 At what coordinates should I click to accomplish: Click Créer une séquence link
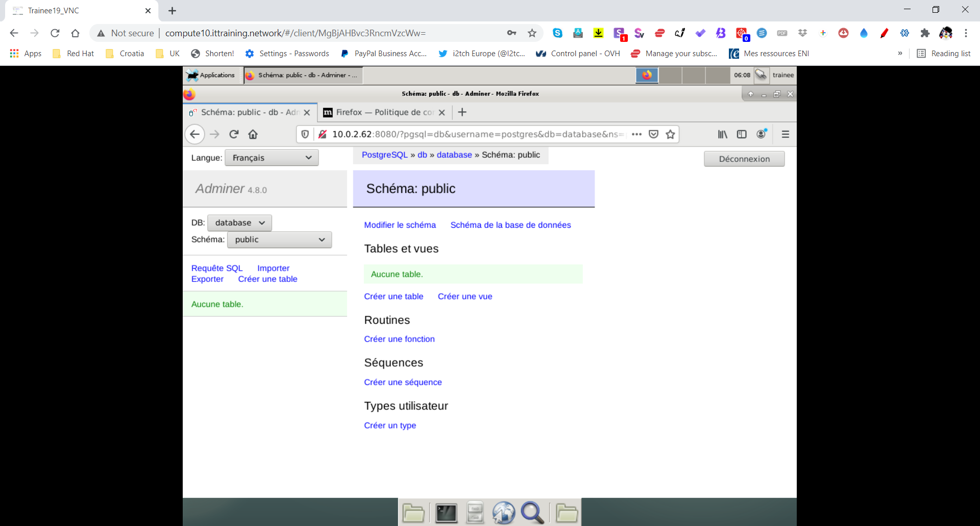[x=403, y=382]
